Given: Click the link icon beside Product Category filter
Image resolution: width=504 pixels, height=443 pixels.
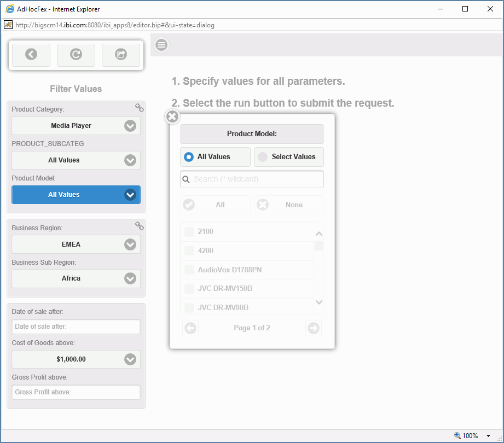Looking at the screenshot, I should coord(139,108).
